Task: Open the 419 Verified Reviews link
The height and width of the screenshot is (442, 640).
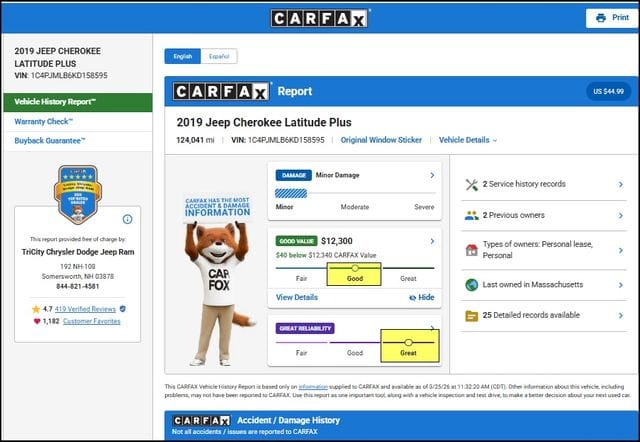Action: pos(85,309)
